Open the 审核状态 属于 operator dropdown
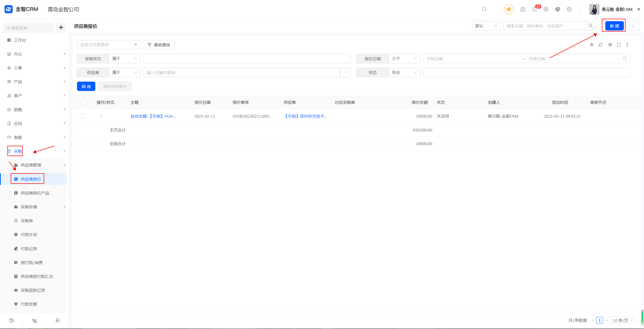This screenshot has width=644, height=329. 125,58
